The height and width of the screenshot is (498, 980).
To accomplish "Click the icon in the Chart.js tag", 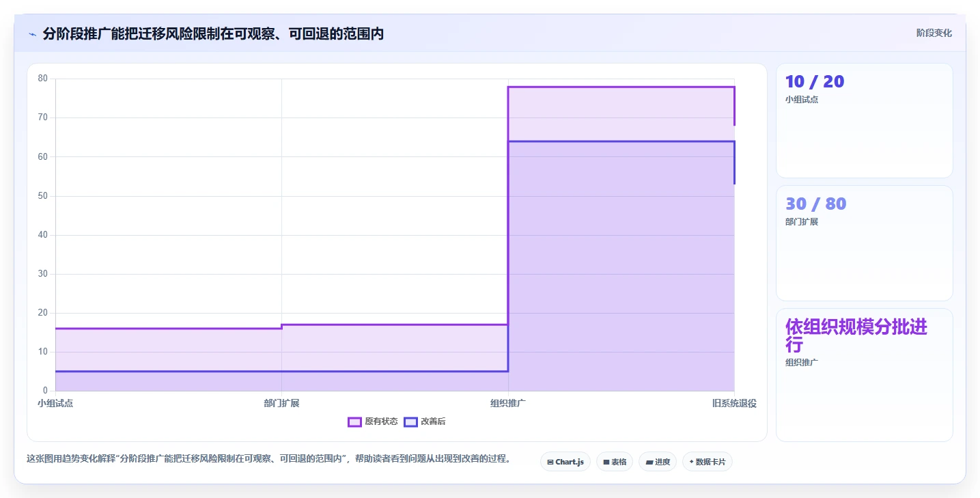I will (x=550, y=462).
